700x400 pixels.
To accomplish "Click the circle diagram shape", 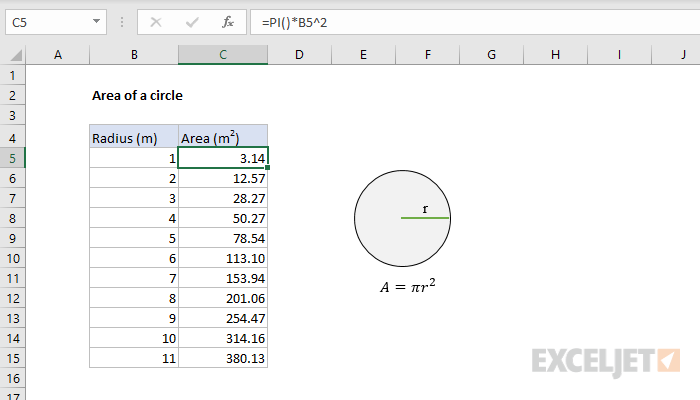I will [402, 218].
